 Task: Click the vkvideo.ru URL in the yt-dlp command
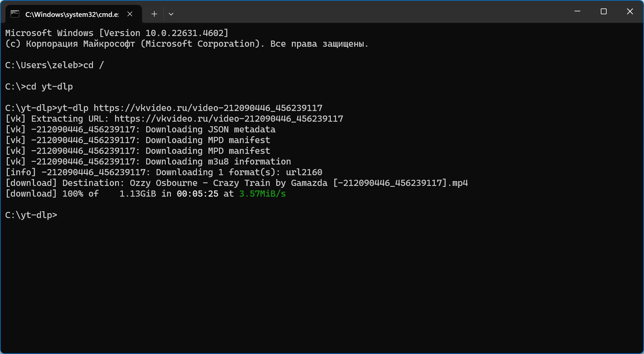(208, 108)
